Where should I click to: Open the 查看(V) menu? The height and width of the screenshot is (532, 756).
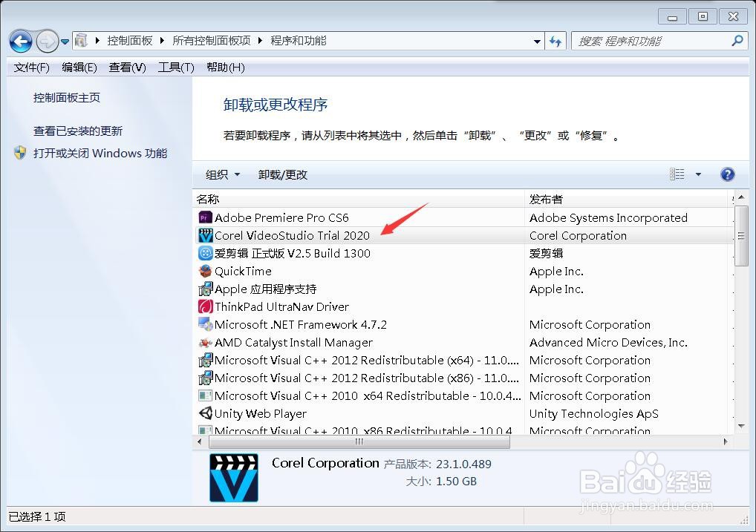click(x=127, y=68)
